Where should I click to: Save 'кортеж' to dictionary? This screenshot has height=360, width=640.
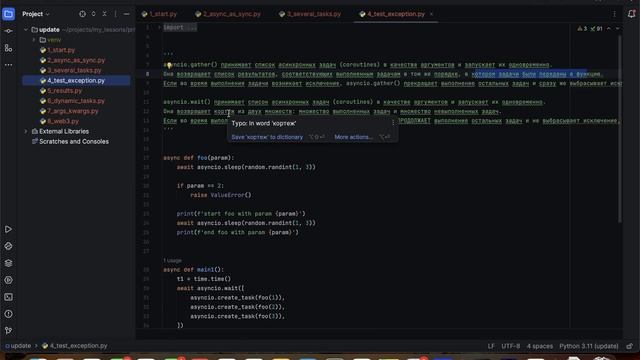[267, 137]
